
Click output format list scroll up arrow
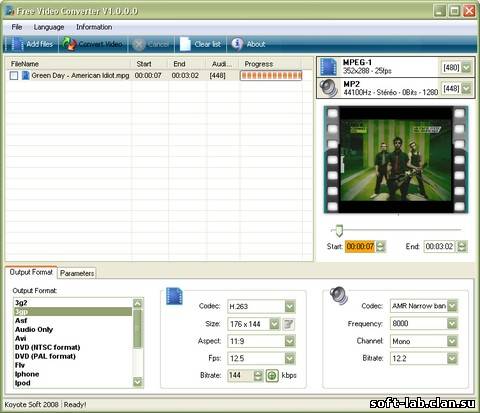click(x=137, y=303)
